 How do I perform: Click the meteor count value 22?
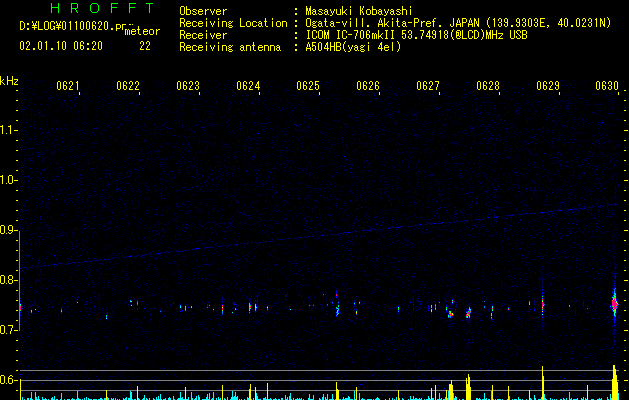[x=145, y=46]
